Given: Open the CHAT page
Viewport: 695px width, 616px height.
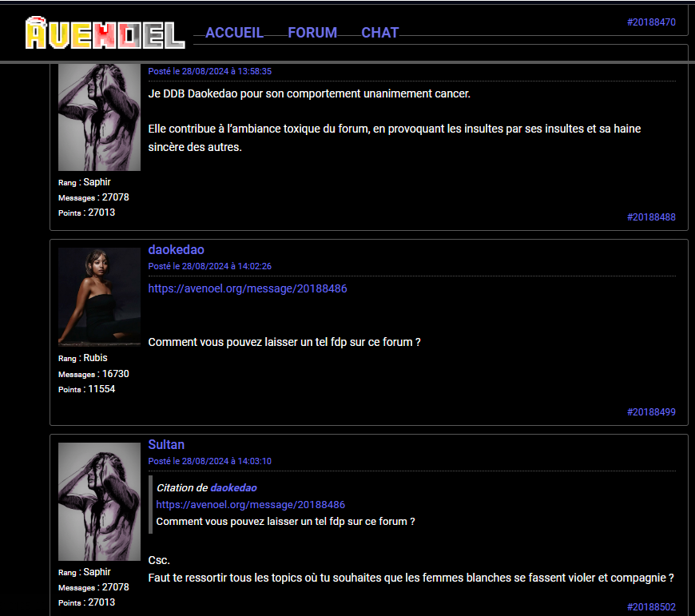Looking at the screenshot, I should pyautogui.click(x=380, y=33).
